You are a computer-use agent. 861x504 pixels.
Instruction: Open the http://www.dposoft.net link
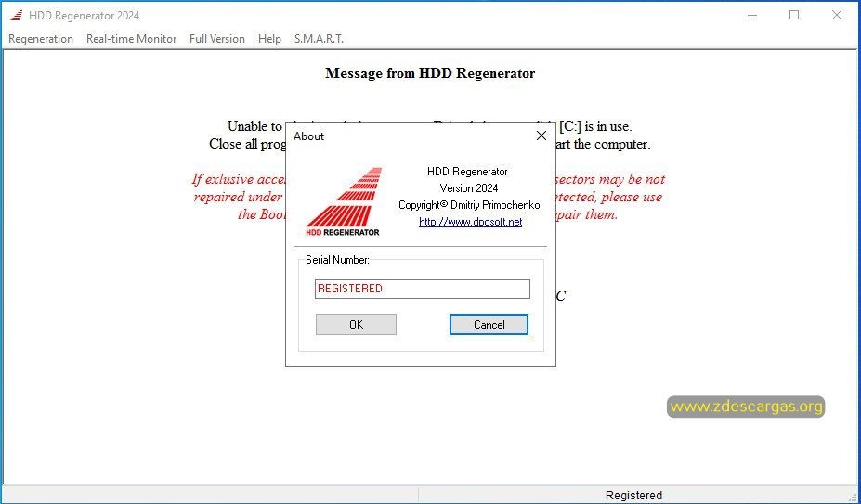[471, 222]
